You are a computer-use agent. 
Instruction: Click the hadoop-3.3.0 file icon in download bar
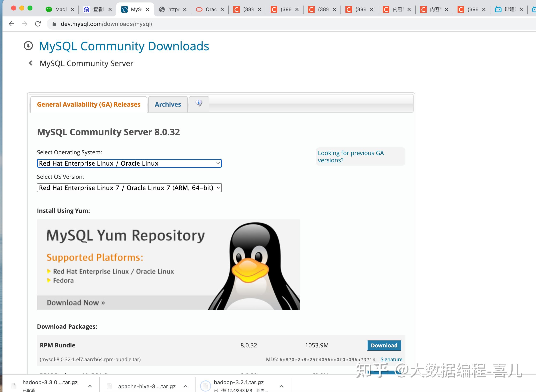tap(14, 386)
